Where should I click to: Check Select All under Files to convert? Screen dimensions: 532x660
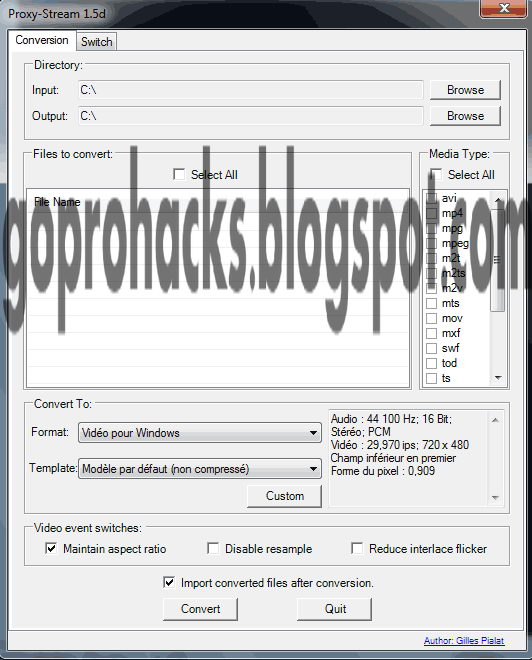click(179, 174)
